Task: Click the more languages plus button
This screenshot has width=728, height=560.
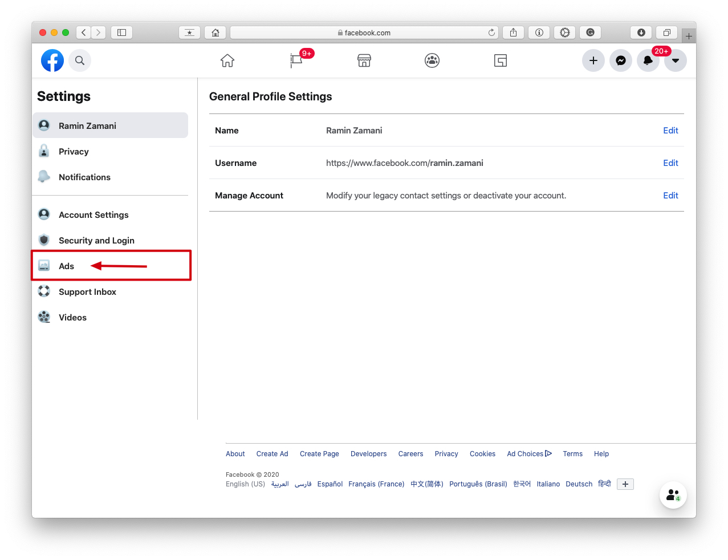Action: [625, 484]
